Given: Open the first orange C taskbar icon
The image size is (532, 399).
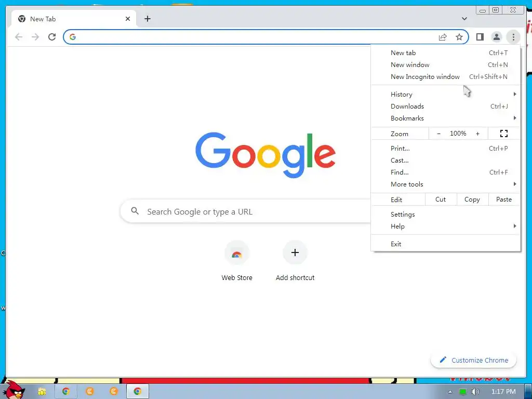Looking at the screenshot, I should click(89, 391).
